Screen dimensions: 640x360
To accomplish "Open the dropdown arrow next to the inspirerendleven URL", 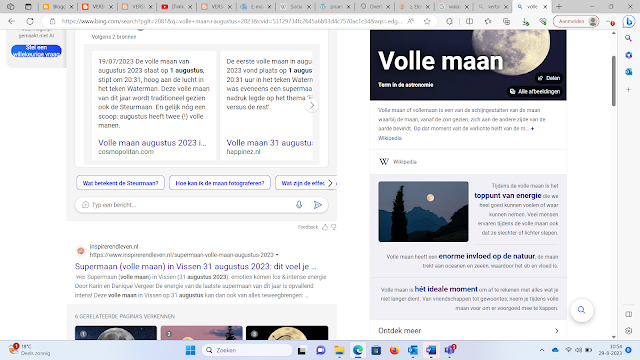I will [277, 255].
